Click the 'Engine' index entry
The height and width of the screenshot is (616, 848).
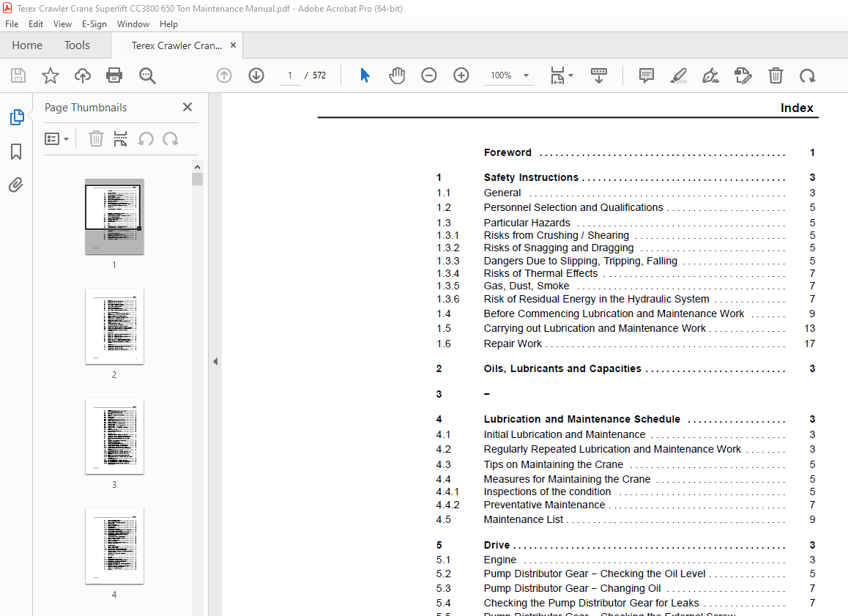(499, 560)
